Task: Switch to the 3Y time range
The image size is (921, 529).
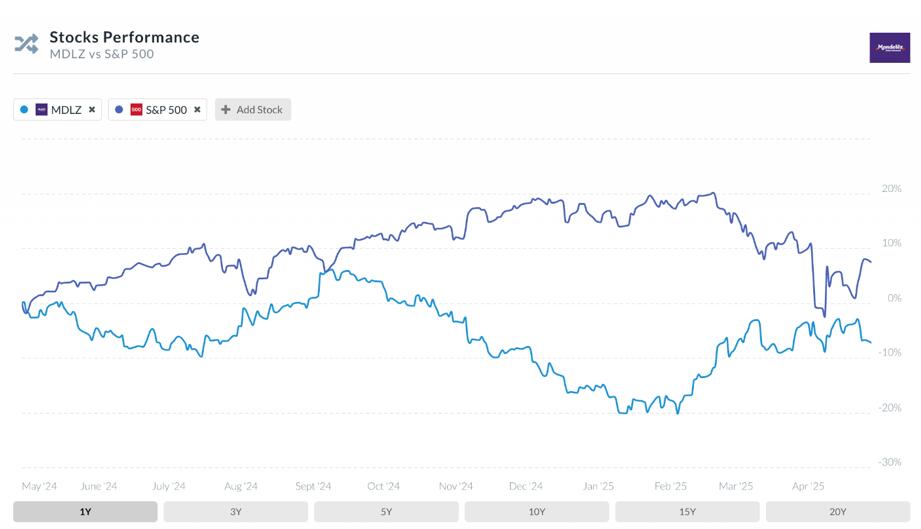Action: pyautogui.click(x=236, y=512)
